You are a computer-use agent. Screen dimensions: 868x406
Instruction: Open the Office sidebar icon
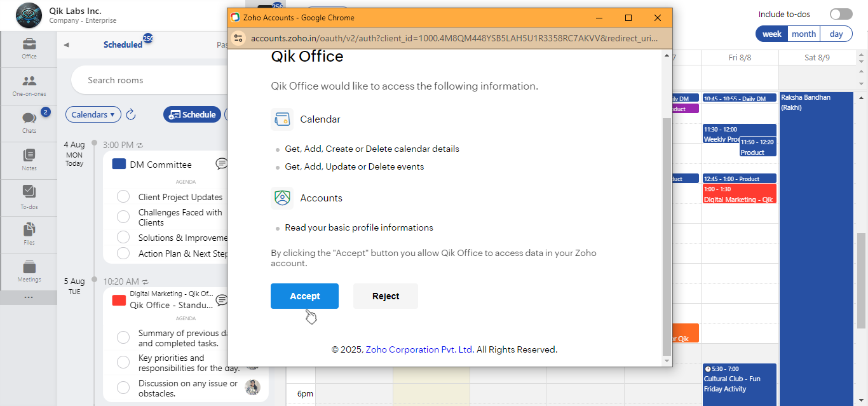click(29, 48)
